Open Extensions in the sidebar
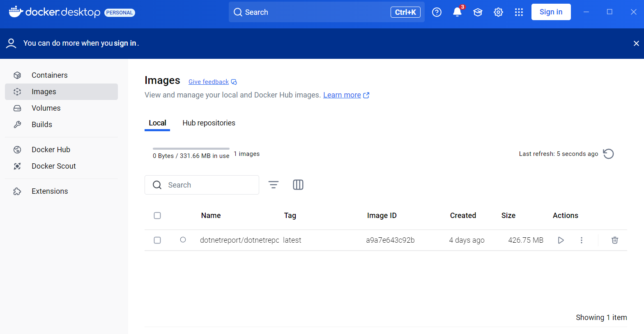644x334 pixels. [x=61, y=191]
